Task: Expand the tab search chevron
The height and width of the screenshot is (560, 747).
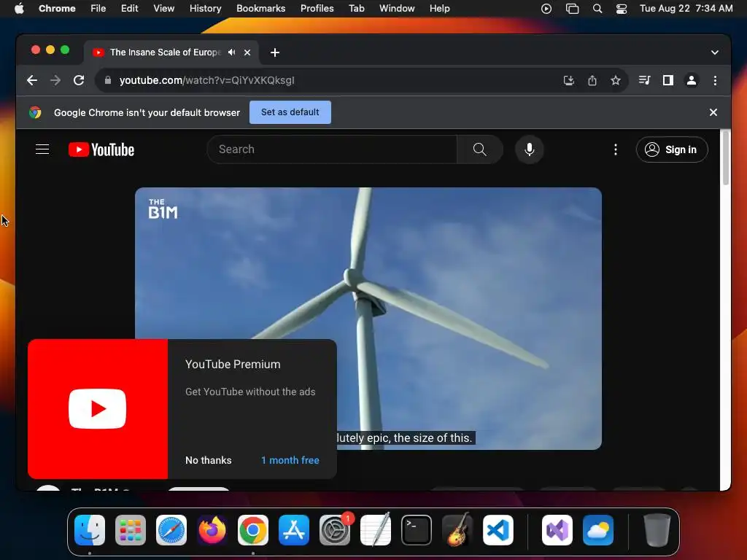Action: tap(715, 52)
